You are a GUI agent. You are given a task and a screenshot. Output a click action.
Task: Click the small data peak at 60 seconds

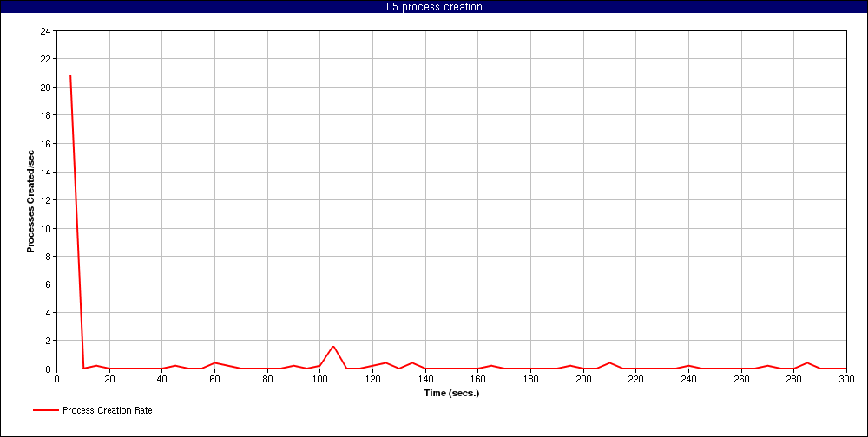pos(214,363)
